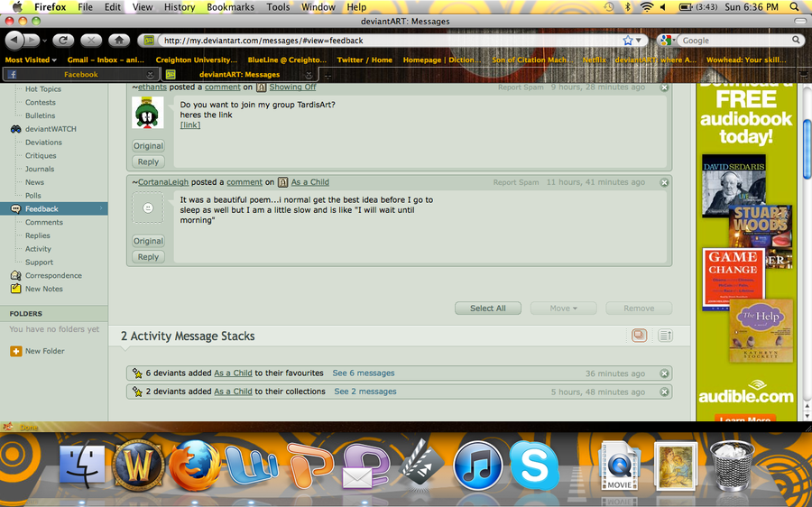Click the New Folder plus icon
Viewport: 812px width, 507px height.
pos(16,351)
